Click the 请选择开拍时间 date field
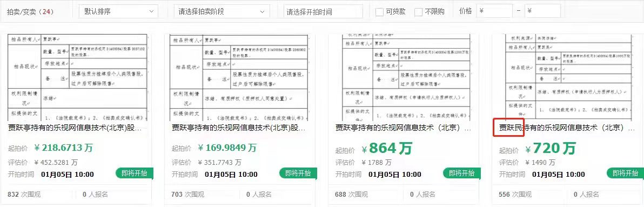Screen dimensions: 644x207 (323, 11)
